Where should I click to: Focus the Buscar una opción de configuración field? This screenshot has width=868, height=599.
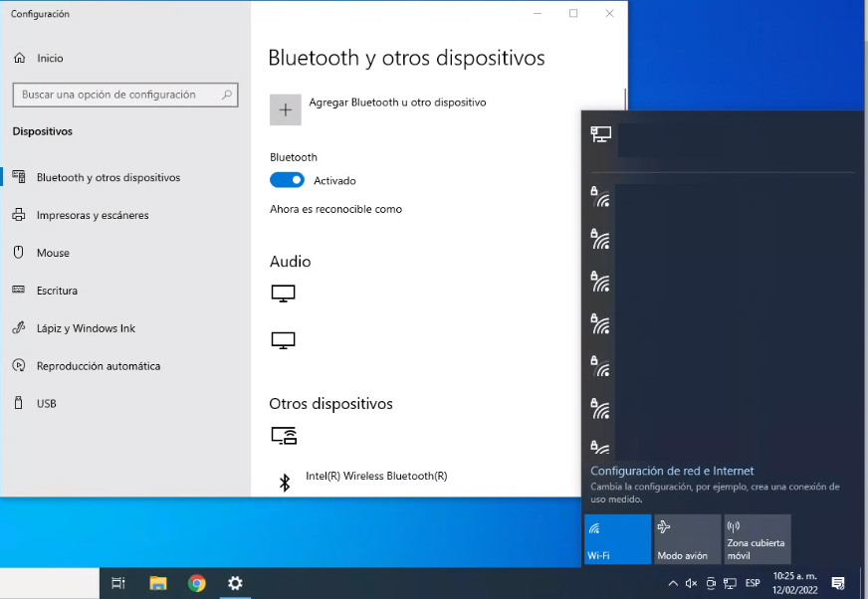pos(125,95)
